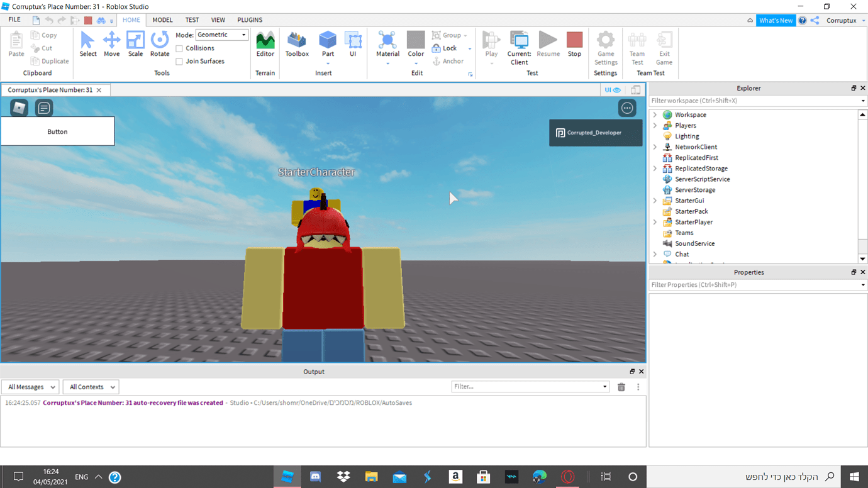This screenshot has height=488, width=868.
Task: Insert a new Part
Action: tap(327, 43)
